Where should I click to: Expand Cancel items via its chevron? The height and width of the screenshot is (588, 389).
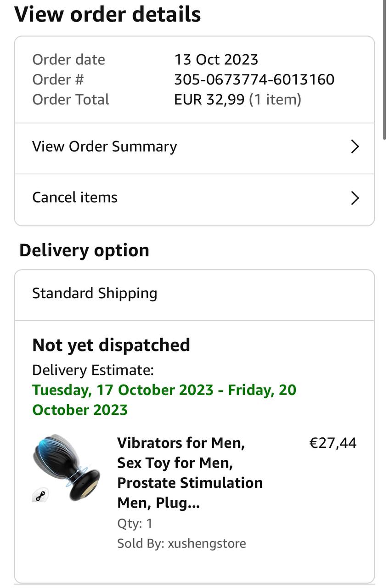click(355, 198)
